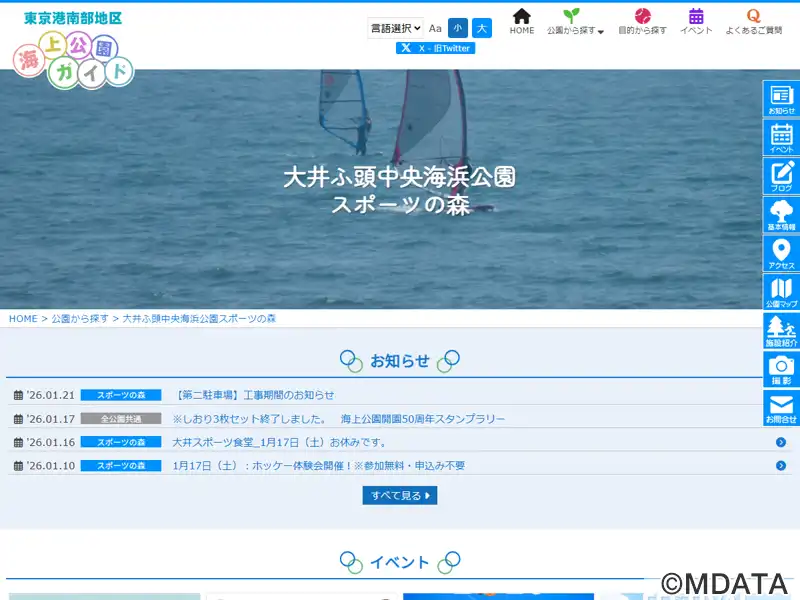Click the 基本情報 tree icon
800x600 pixels.
(x=781, y=215)
